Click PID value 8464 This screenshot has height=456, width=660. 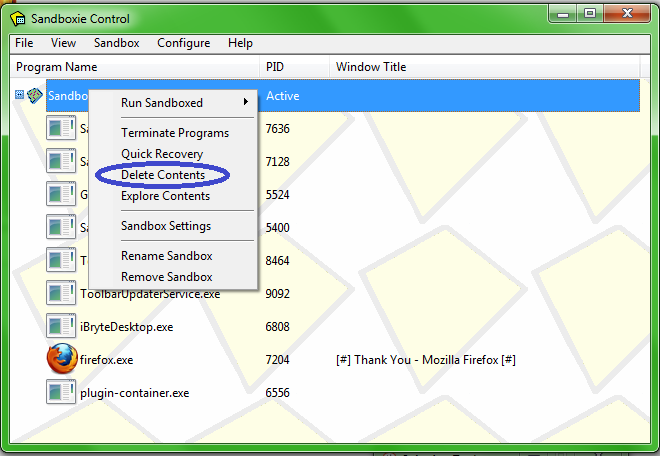click(277, 261)
